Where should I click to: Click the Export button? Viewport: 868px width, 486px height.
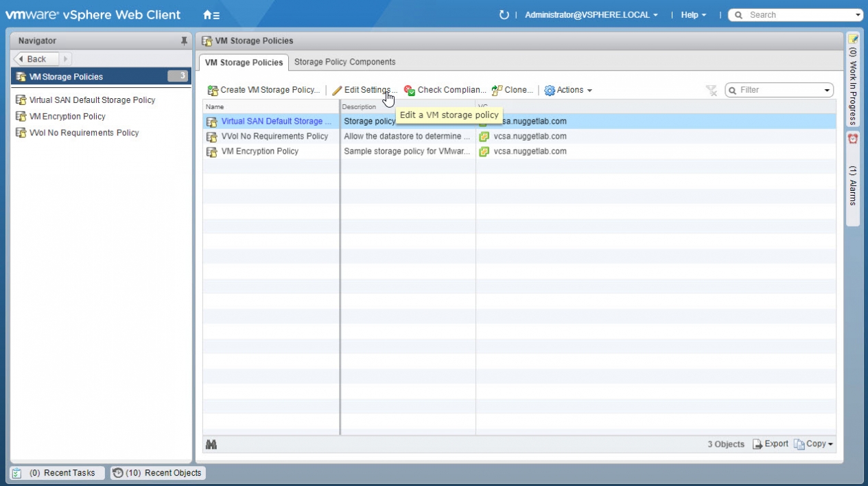771,444
